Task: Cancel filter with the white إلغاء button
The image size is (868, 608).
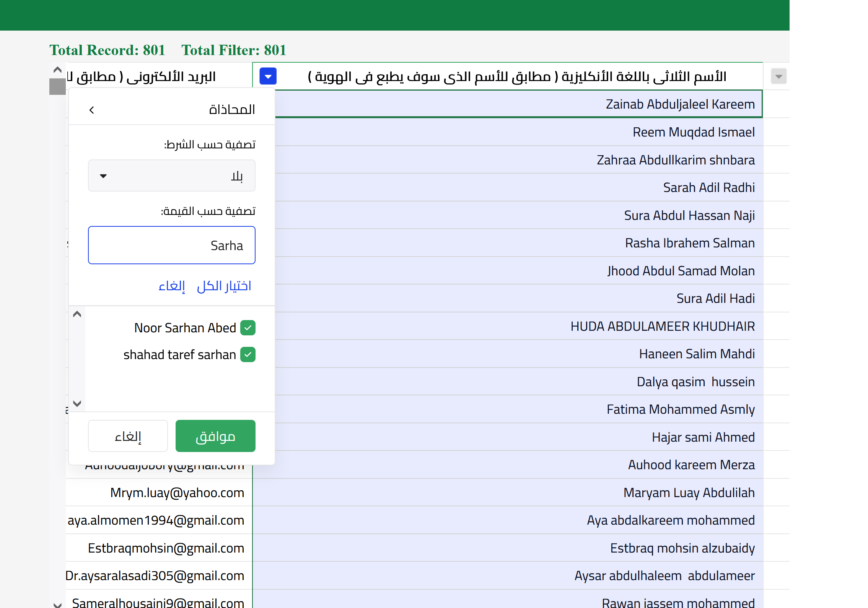Action: (128, 436)
